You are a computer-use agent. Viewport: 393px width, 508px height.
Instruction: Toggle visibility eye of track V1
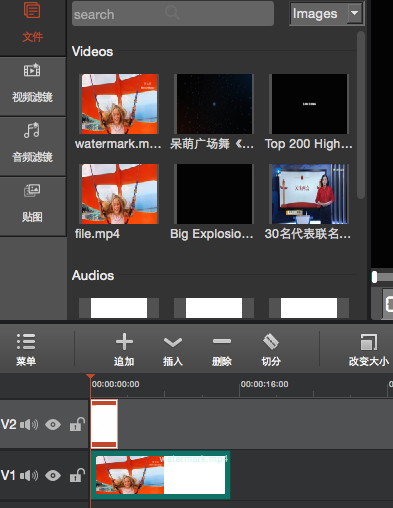coord(53,475)
